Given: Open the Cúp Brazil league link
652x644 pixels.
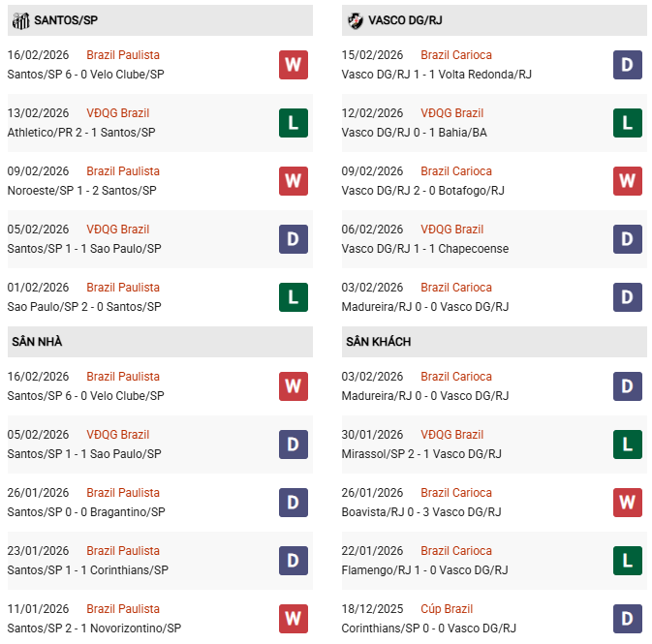Looking at the screenshot, I should click(x=447, y=609).
